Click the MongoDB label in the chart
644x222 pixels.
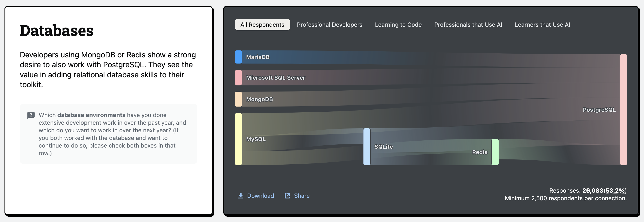[x=260, y=99]
